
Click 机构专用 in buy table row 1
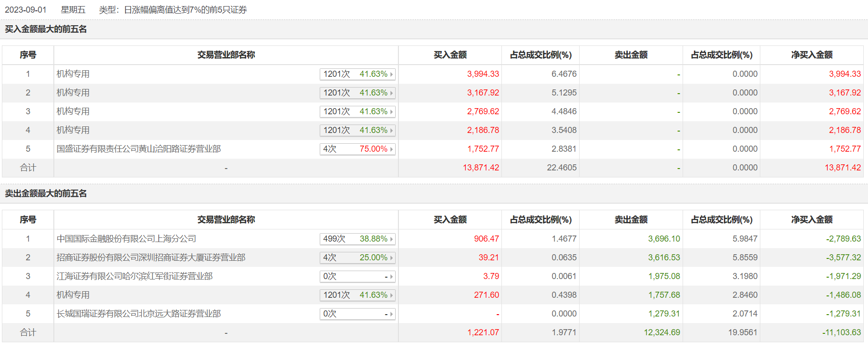tap(73, 74)
